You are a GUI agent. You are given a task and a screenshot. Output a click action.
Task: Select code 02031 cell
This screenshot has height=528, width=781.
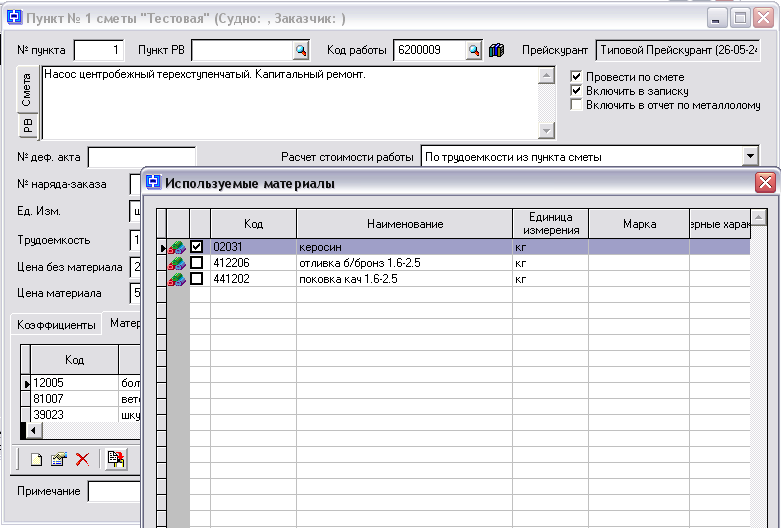pyautogui.click(x=254, y=247)
